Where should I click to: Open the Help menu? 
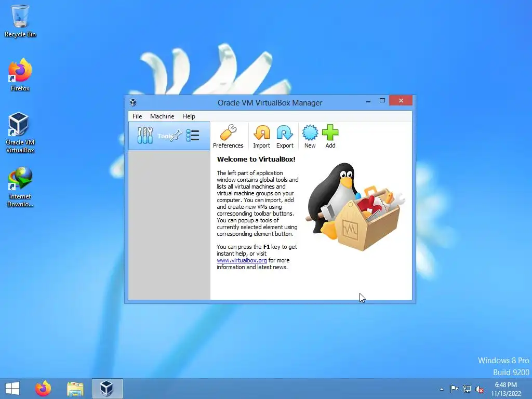(x=189, y=116)
